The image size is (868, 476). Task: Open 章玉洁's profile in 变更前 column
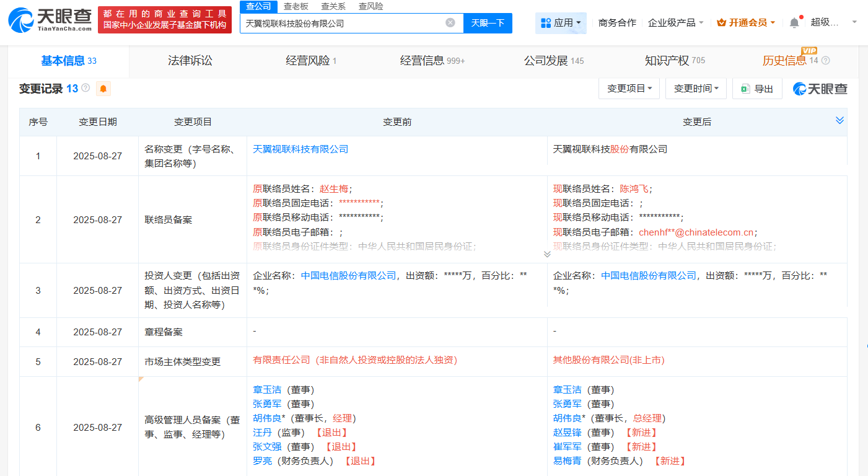267,390
